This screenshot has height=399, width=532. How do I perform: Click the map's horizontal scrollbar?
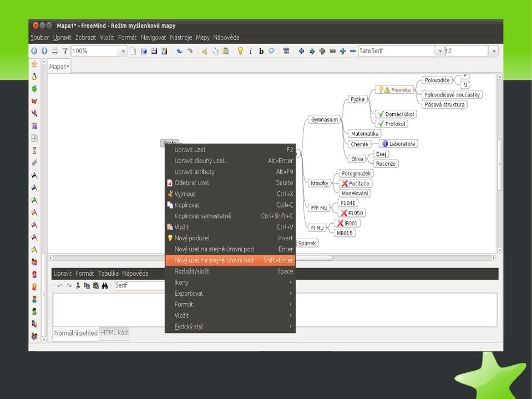click(271, 258)
